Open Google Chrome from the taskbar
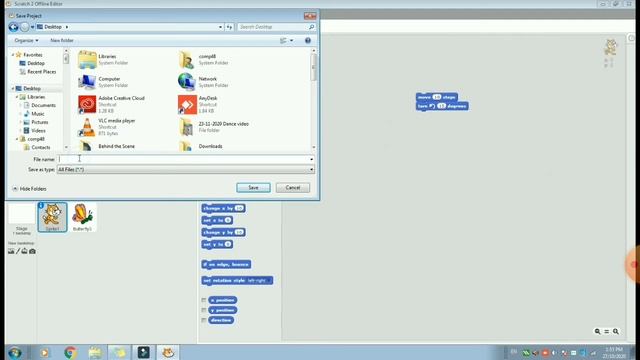 pyautogui.click(x=70, y=352)
